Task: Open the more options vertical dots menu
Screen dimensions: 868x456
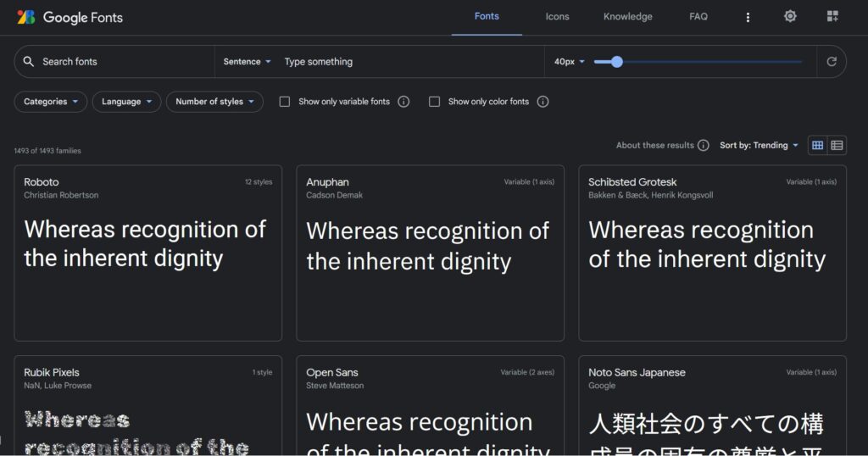Action: tap(748, 17)
